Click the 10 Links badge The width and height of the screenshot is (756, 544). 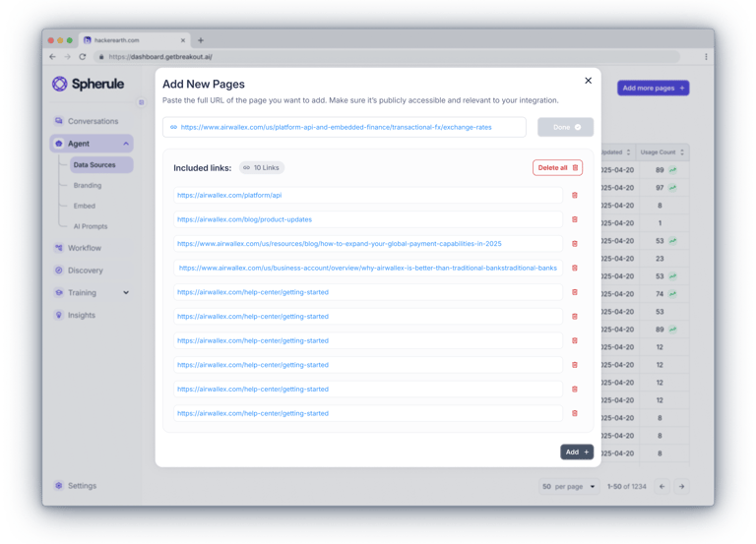click(x=261, y=167)
